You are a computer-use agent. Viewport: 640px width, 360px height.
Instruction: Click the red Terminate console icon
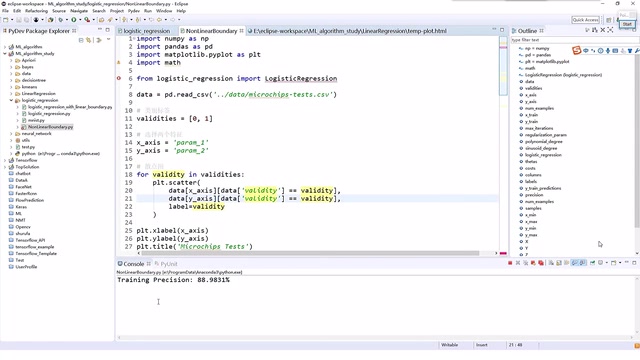click(510, 263)
